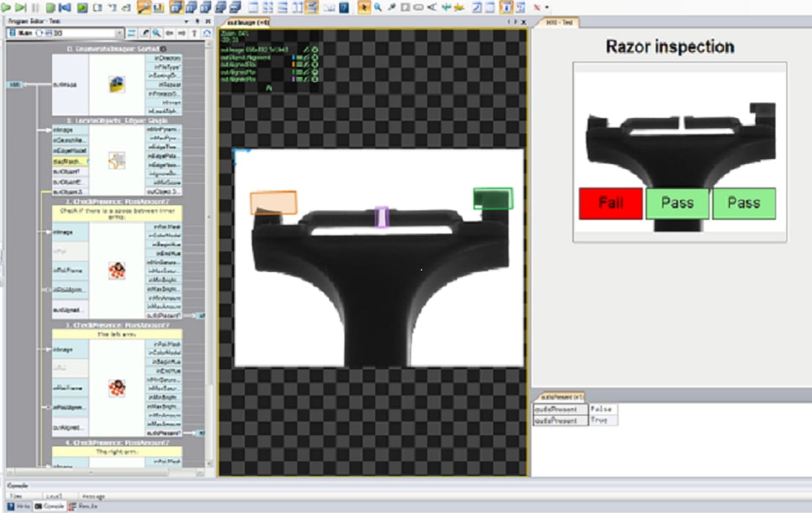The image size is (812, 513).
Task: Click the magnifier zoom tool in toolbar
Action: pyautogui.click(x=377, y=7)
